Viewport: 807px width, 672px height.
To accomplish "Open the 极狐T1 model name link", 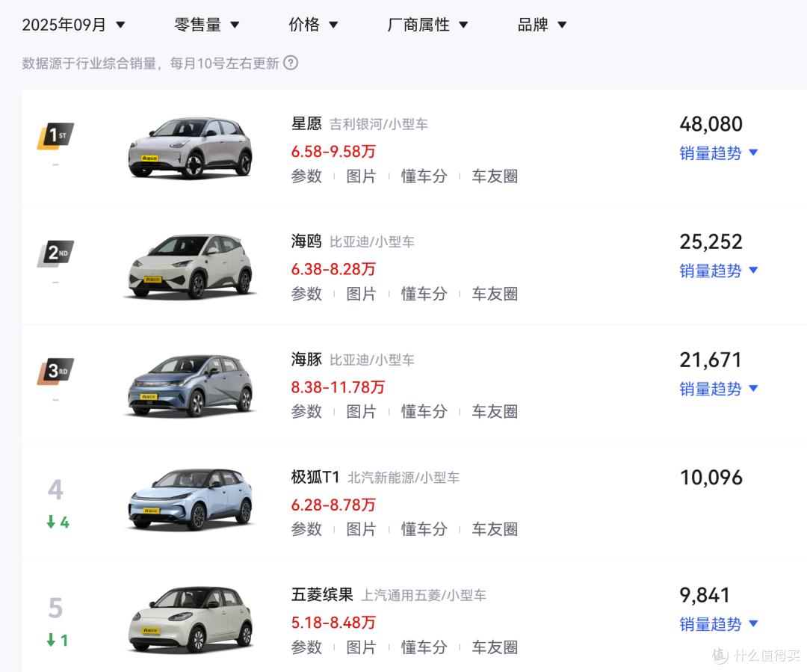I will click(x=315, y=477).
